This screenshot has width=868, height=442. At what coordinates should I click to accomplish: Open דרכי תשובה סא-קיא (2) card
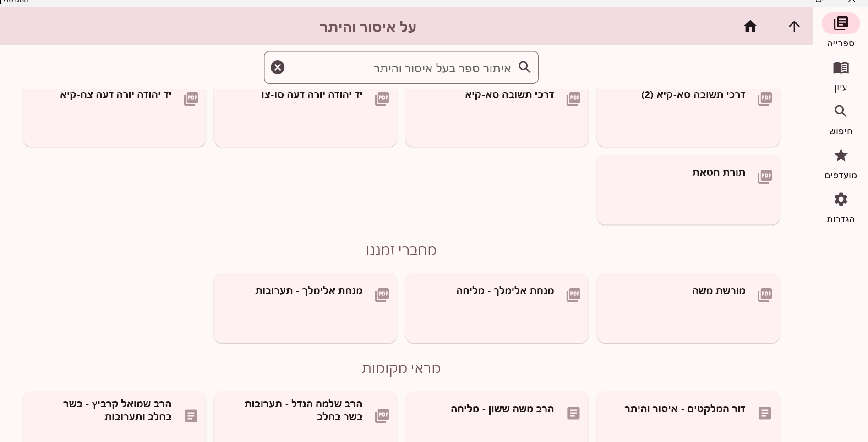pyautogui.click(x=688, y=117)
